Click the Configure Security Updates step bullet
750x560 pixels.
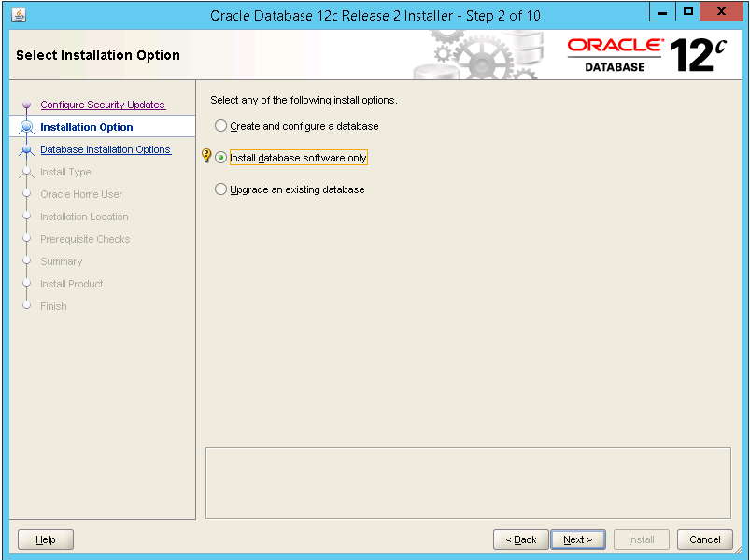(27, 105)
